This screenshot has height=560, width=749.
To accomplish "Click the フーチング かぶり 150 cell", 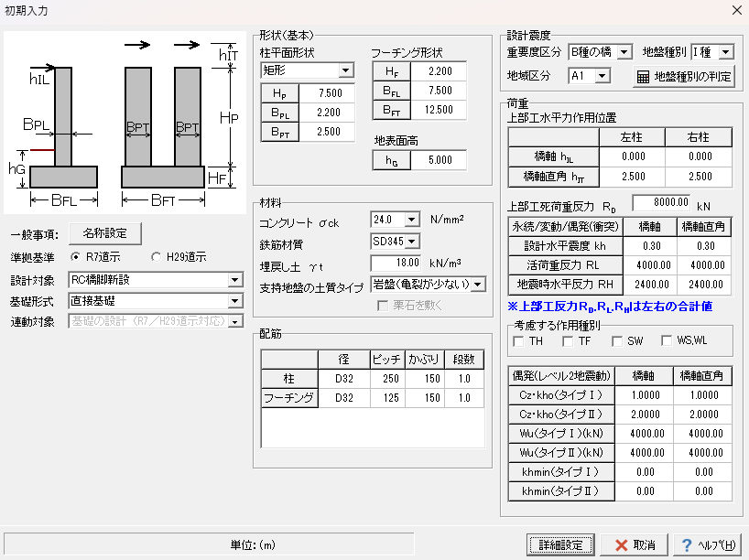I will tap(425, 398).
